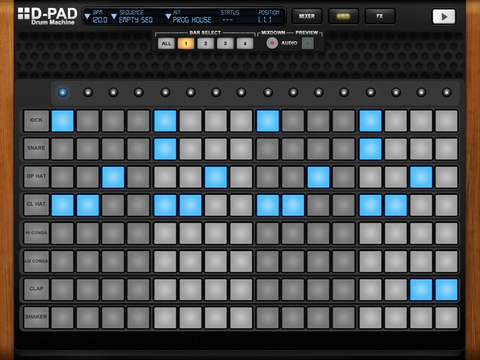This screenshot has width=480, height=360.
Task: Select bar 2
Action: pyautogui.click(x=205, y=43)
